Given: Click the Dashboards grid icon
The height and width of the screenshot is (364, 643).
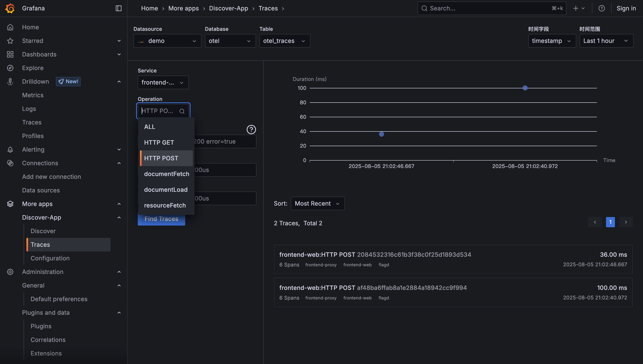Looking at the screenshot, I should pos(10,54).
